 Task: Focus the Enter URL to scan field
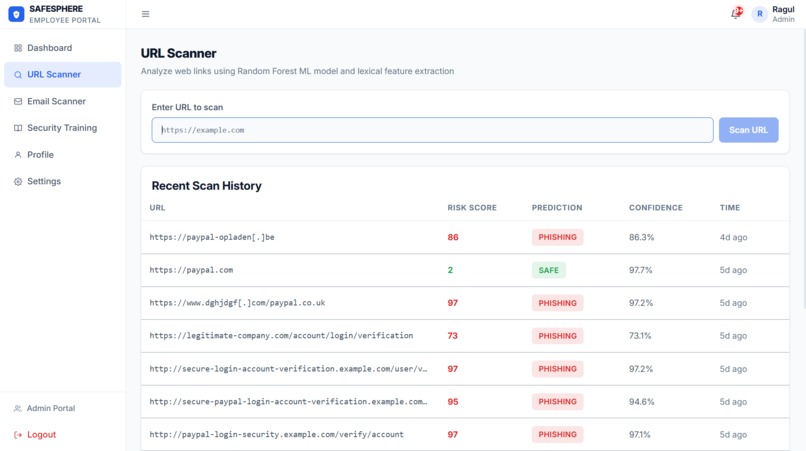432,130
